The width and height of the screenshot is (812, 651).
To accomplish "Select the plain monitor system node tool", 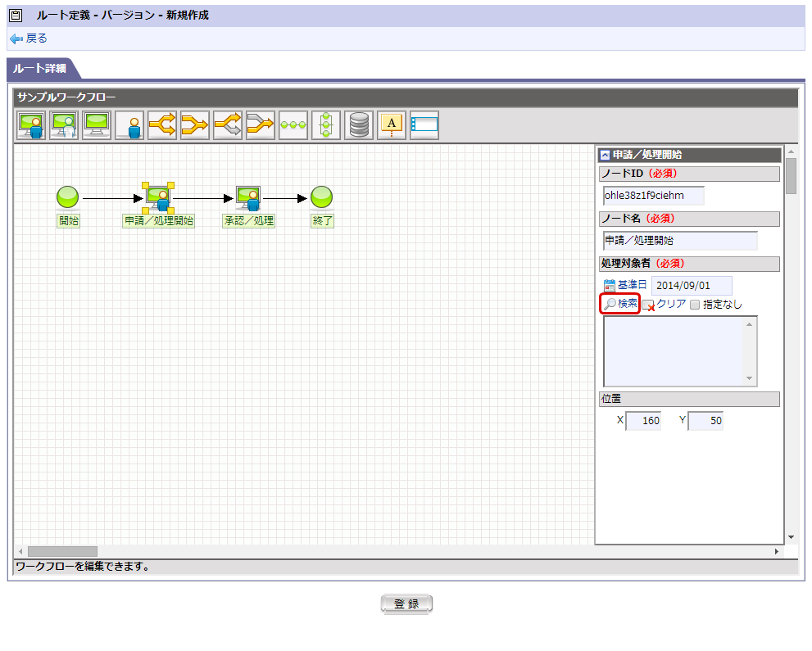I will click(97, 125).
